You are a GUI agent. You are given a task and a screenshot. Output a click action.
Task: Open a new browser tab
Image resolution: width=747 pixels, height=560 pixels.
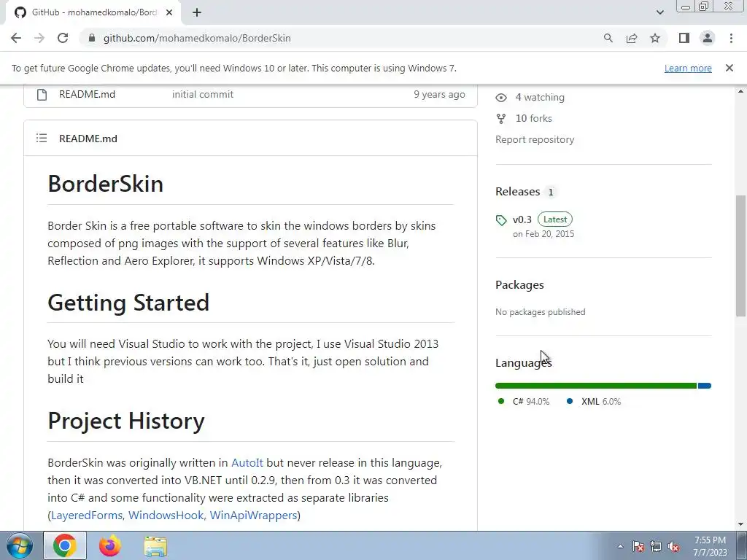click(197, 12)
